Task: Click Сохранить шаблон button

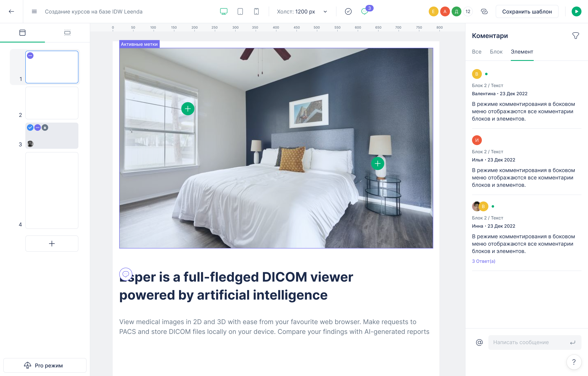Action: coord(527,11)
